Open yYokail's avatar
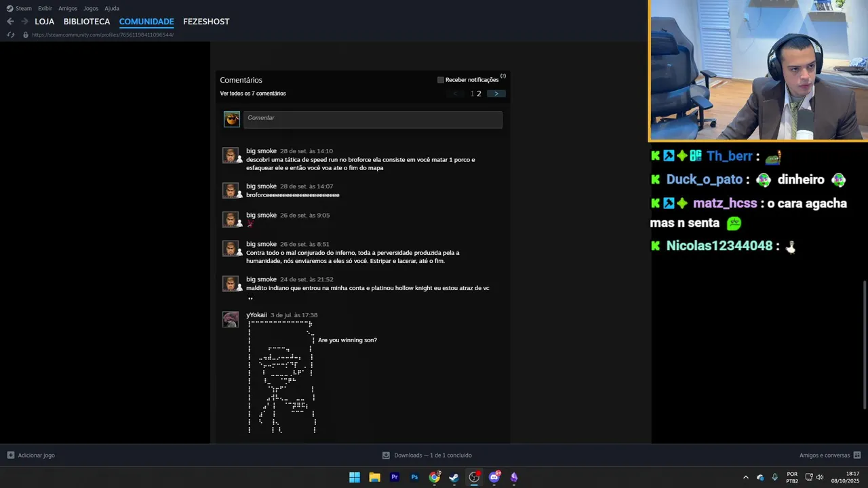 [231, 319]
